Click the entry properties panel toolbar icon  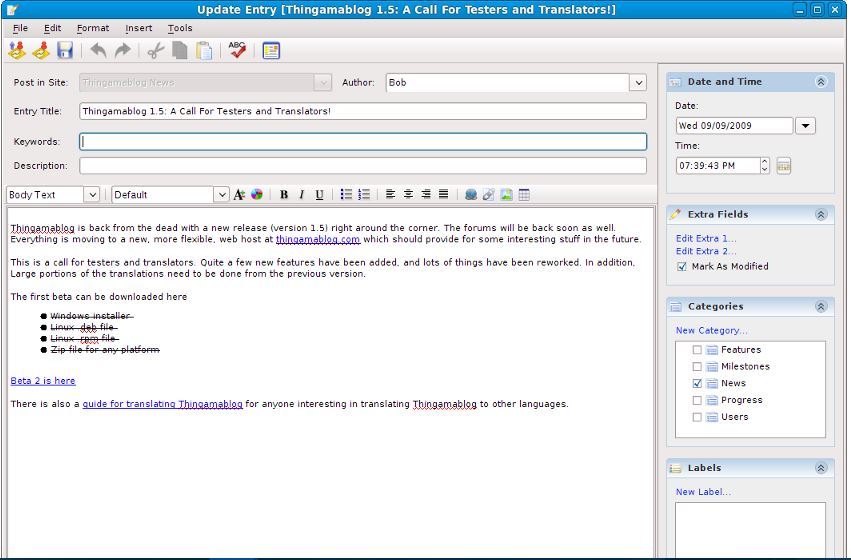click(271, 50)
